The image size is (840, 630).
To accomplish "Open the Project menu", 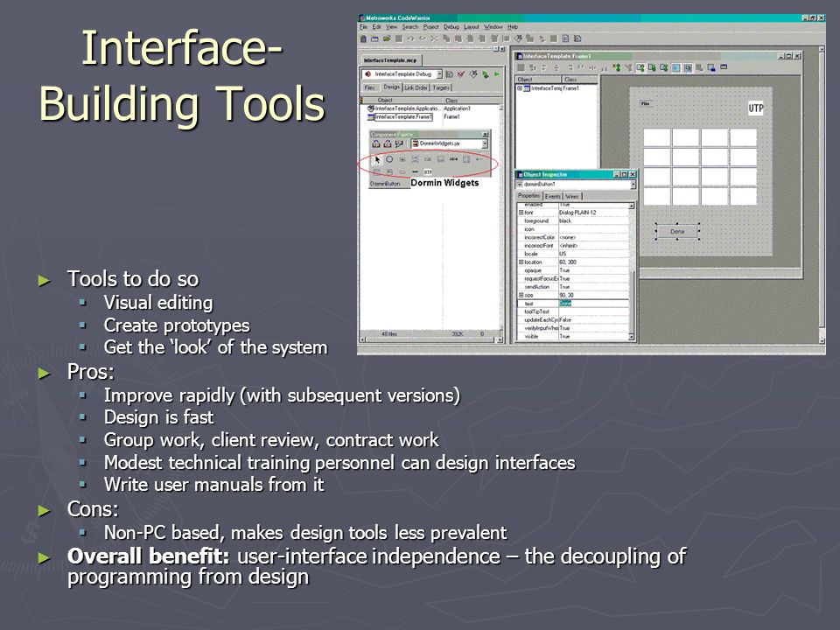I will click(x=430, y=27).
